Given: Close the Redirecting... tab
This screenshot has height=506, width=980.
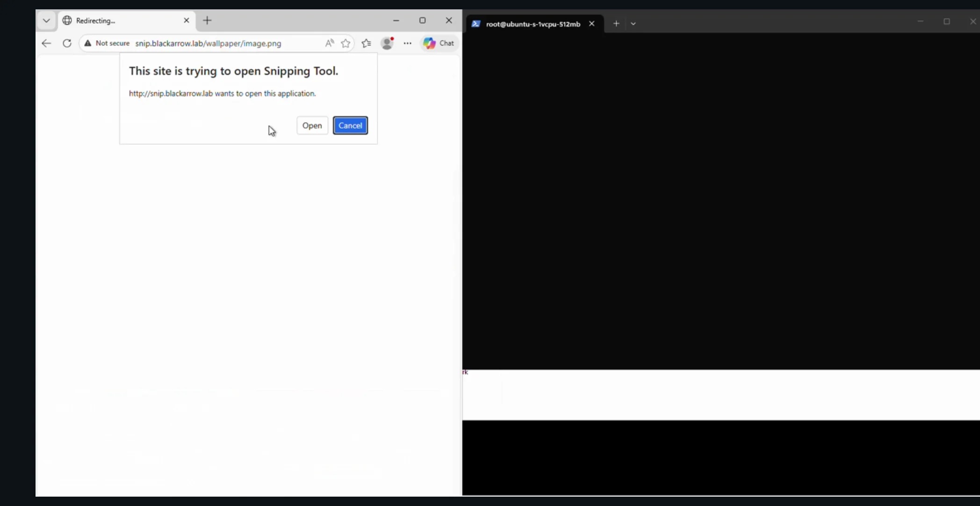Looking at the screenshot, I should point(187,21).
